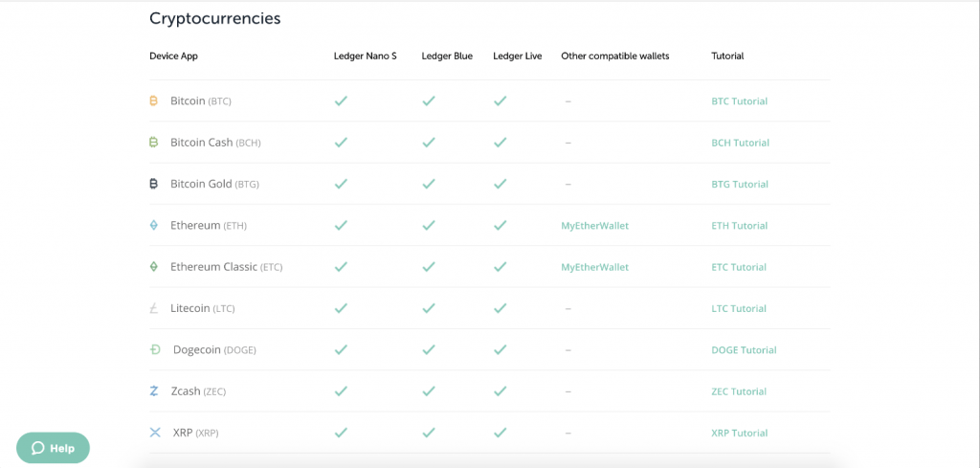Select the Dogecoin (DOGE) name text
The height and width of the screenshot is (468, 980).
(214, 349)
